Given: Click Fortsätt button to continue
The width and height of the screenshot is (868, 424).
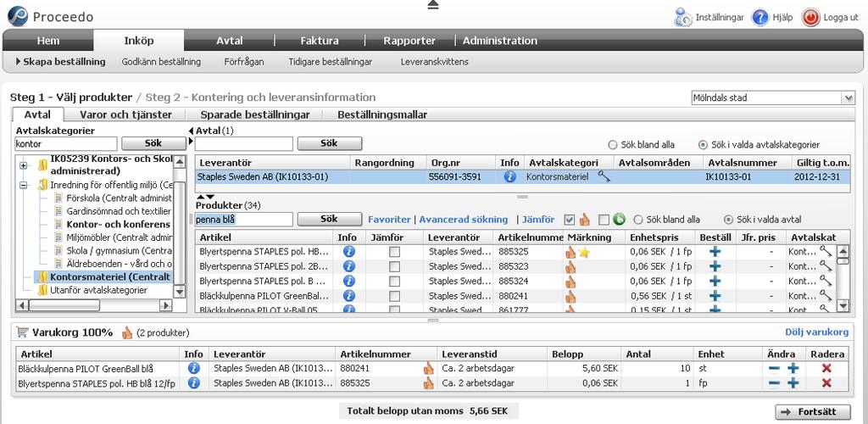Looking at the screenshot, I should [x=813, y=412].
